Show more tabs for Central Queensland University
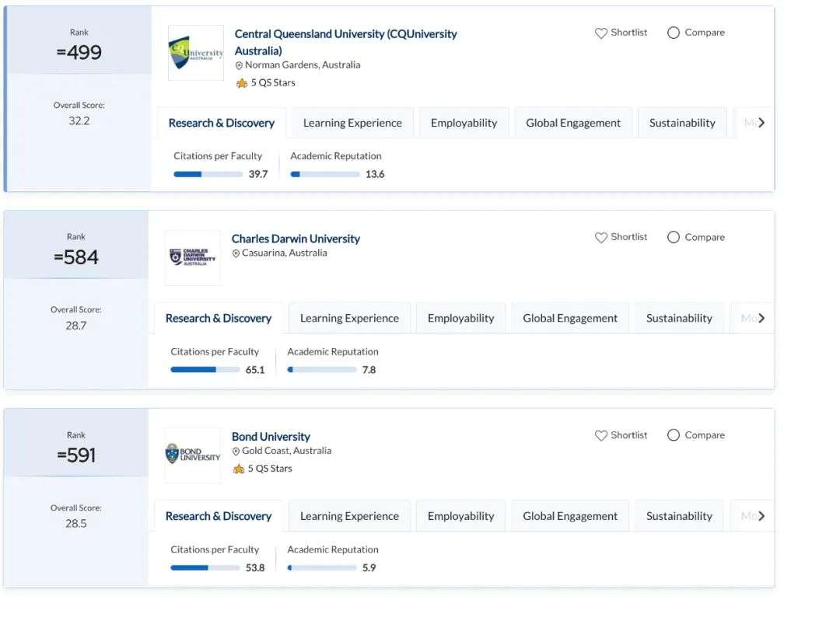The height and width of the screenshot is (621, 840). coord(761,123)
